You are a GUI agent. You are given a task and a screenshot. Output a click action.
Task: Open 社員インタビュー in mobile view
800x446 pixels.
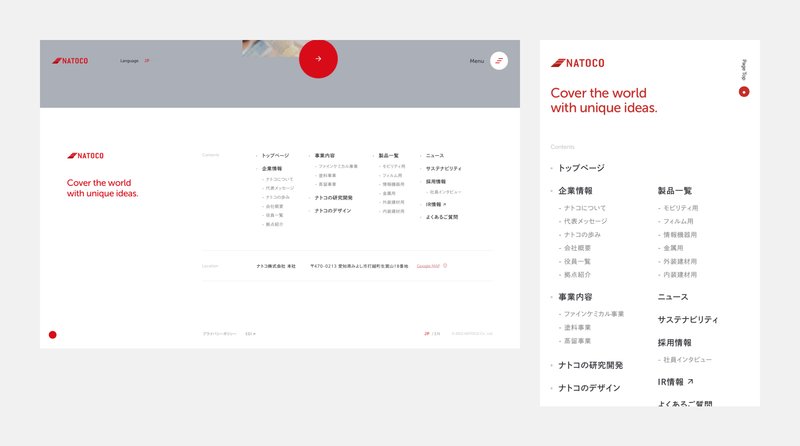687,360
